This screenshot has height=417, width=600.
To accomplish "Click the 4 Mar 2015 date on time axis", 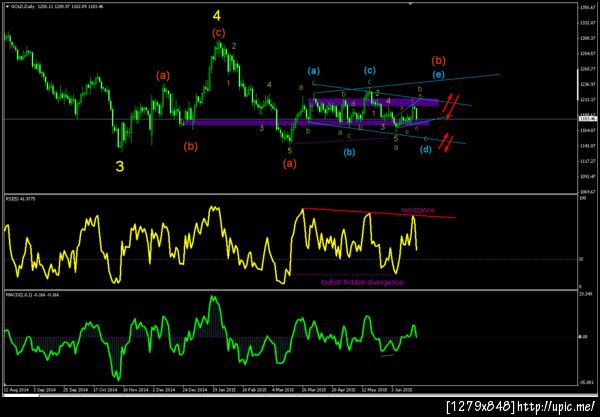I will 283,390.
